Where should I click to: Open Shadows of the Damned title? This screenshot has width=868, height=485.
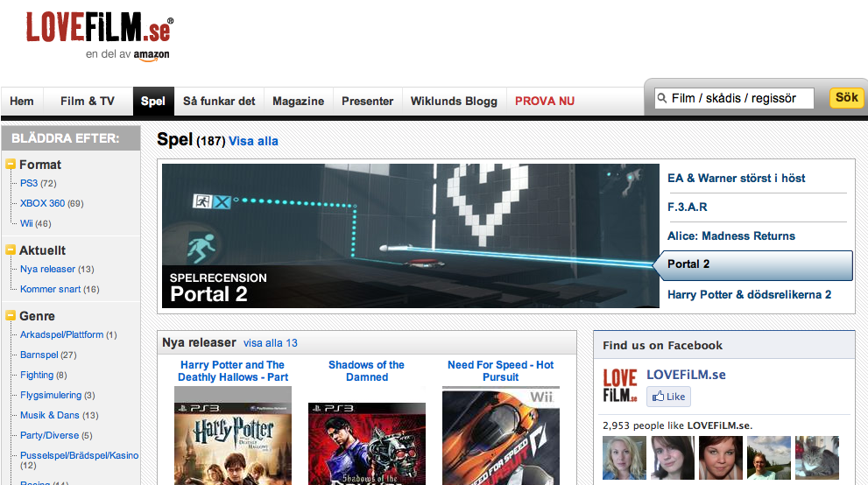366,371
